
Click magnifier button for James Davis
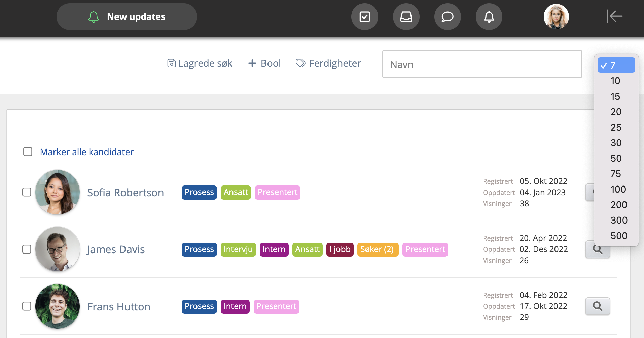coord(598,252)
